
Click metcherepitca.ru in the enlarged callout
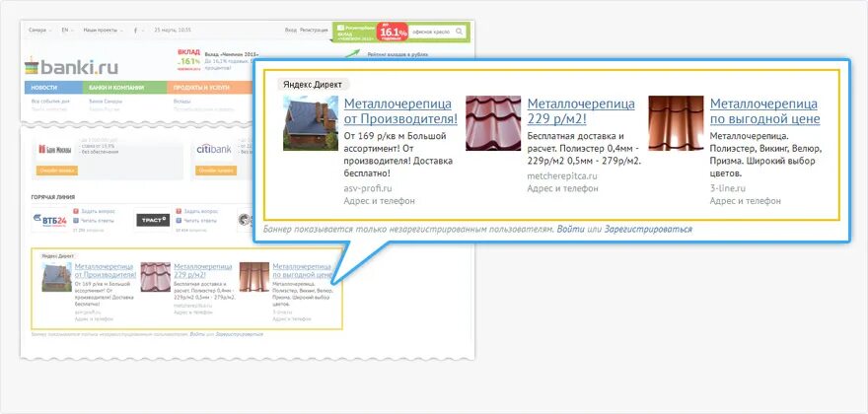pos(562,176)
